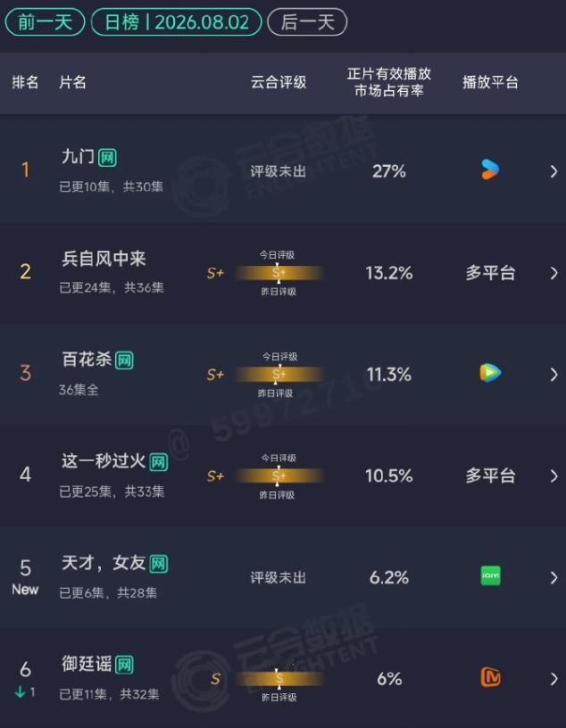Click the iQIYI platform icon for 天才，女友
The image size is (566, 728).
click(x=490, y=575)
